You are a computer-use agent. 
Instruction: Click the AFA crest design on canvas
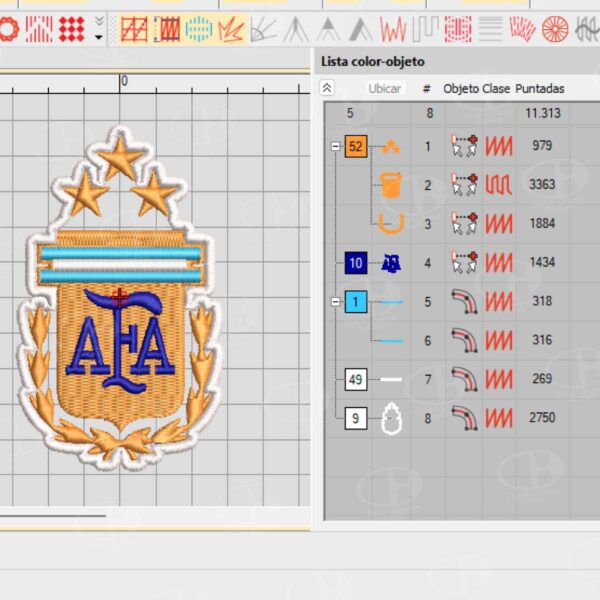[x=119, y=298]
